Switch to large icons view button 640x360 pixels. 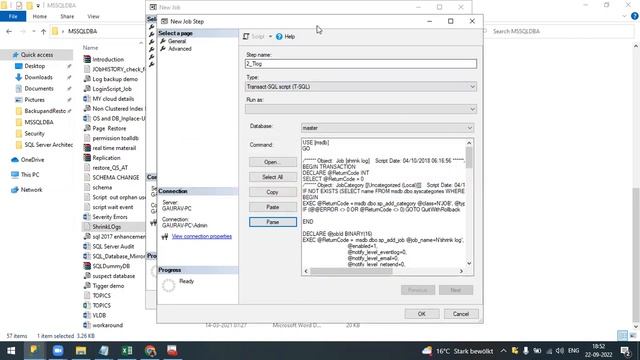click(x=633, y=336)
